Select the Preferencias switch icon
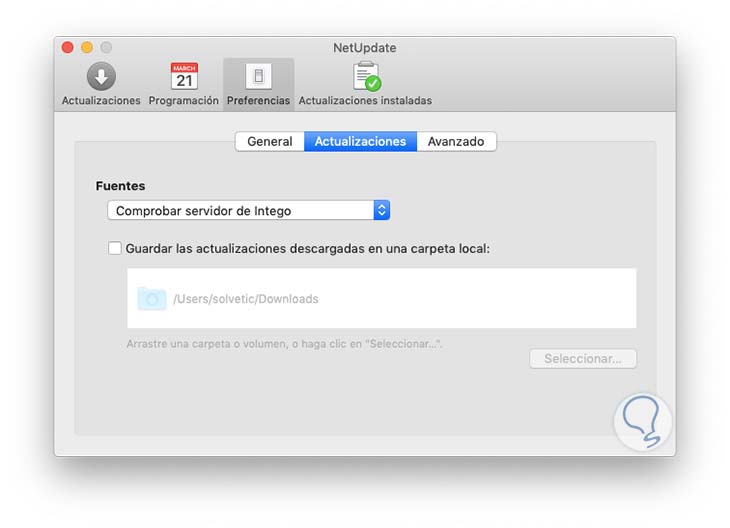The height and width of the screenshot is (528, 730). click(258, 76)
